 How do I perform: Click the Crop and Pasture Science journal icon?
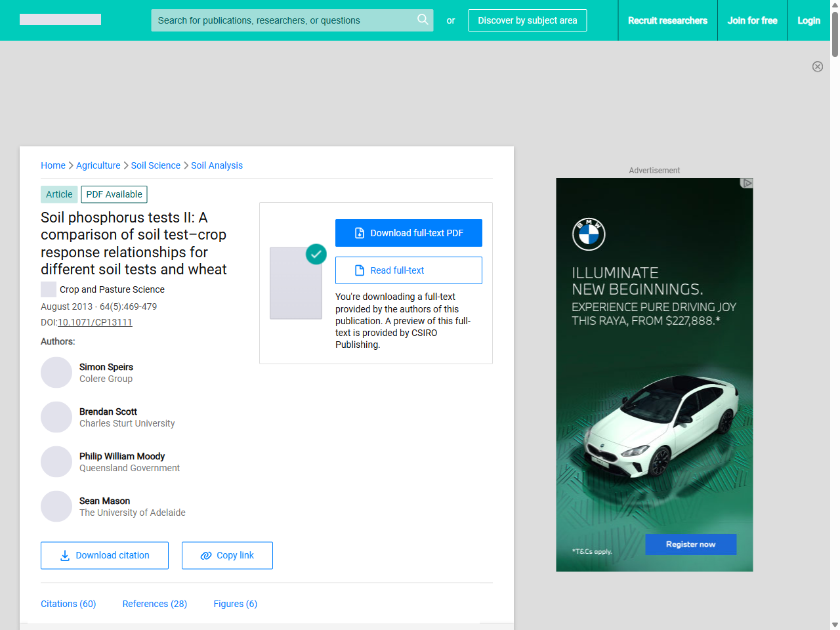tap(49, 289)
